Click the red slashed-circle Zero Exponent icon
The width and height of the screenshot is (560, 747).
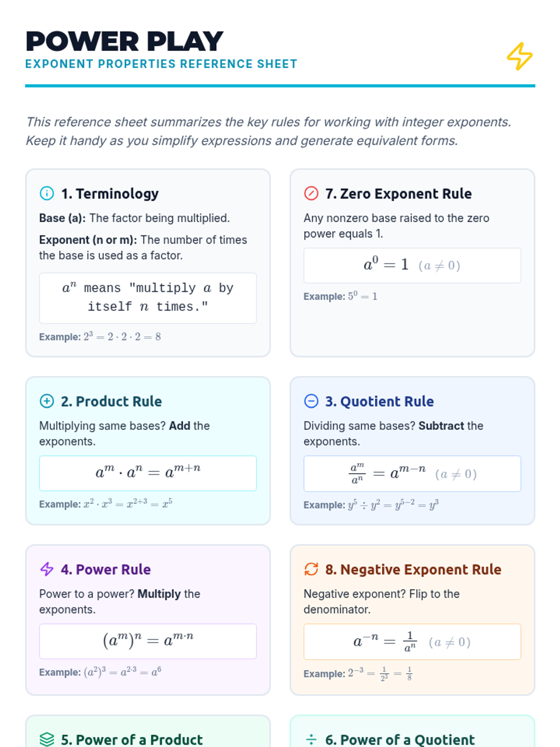click(x=311, y=193)
